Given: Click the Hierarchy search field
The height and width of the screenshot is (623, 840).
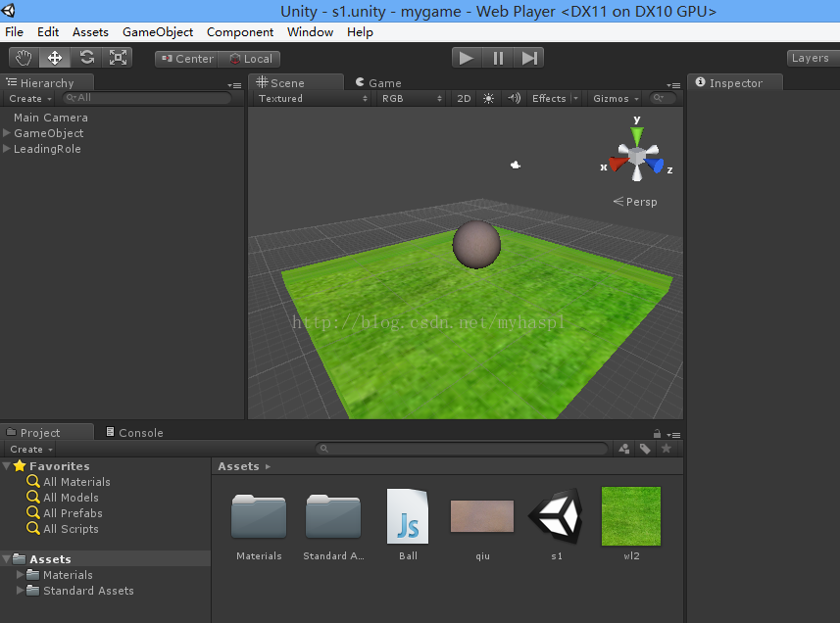Looking at the screenshot, I should [x=147, y=98].
